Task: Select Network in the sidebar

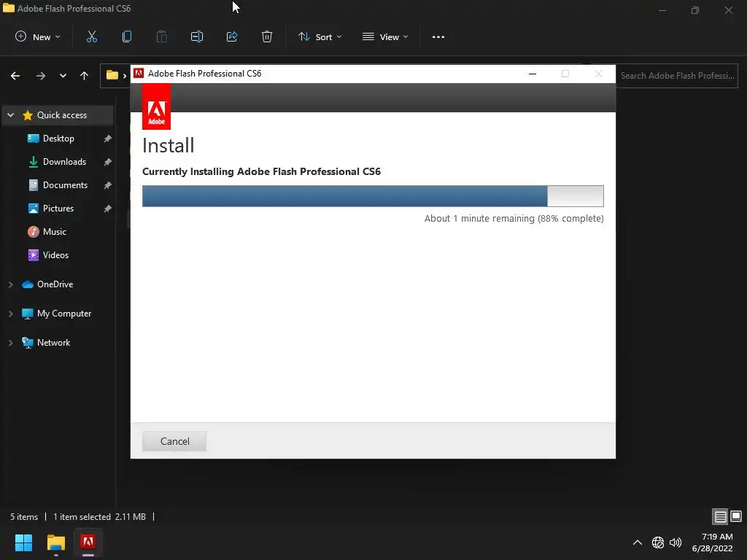Action: (53, 343)
